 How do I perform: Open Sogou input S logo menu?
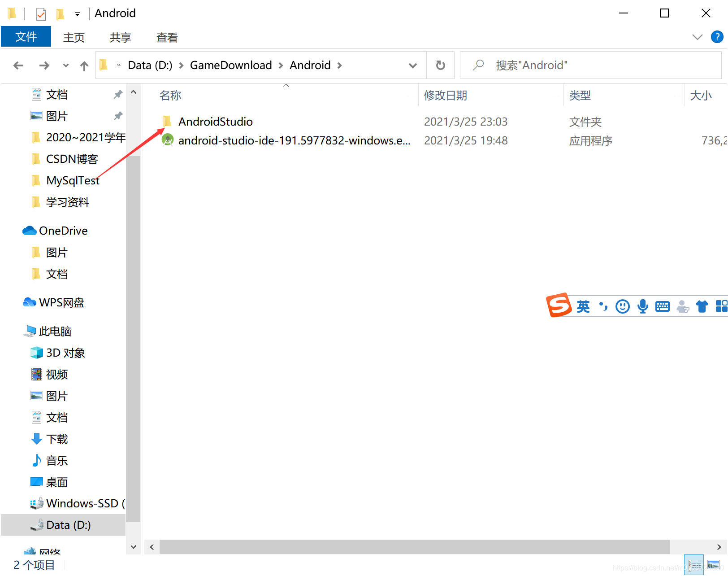tap(559, 305)
